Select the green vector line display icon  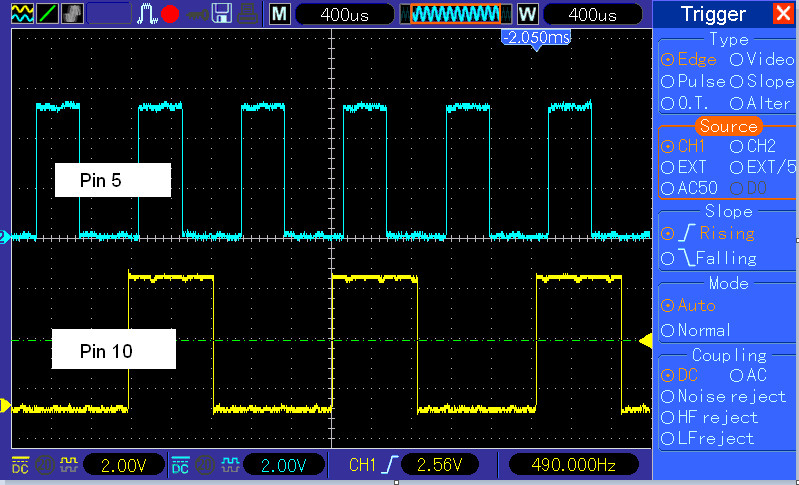(48, 13)
